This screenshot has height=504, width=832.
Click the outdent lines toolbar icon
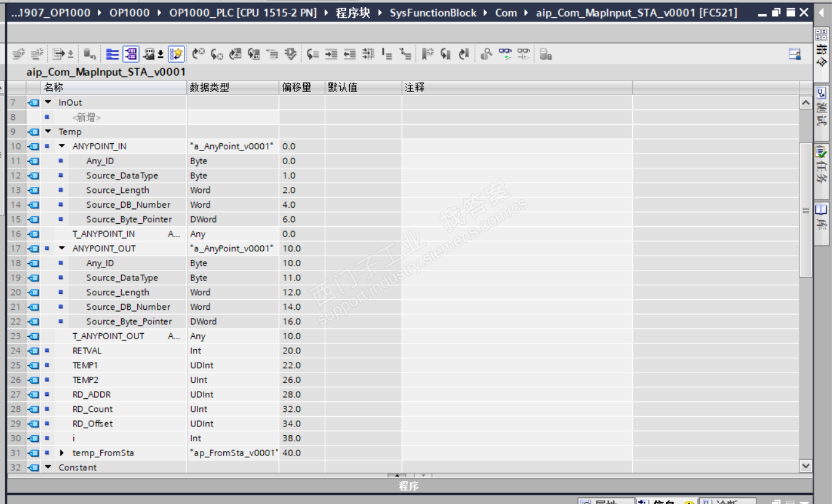[x=349, y=54]
